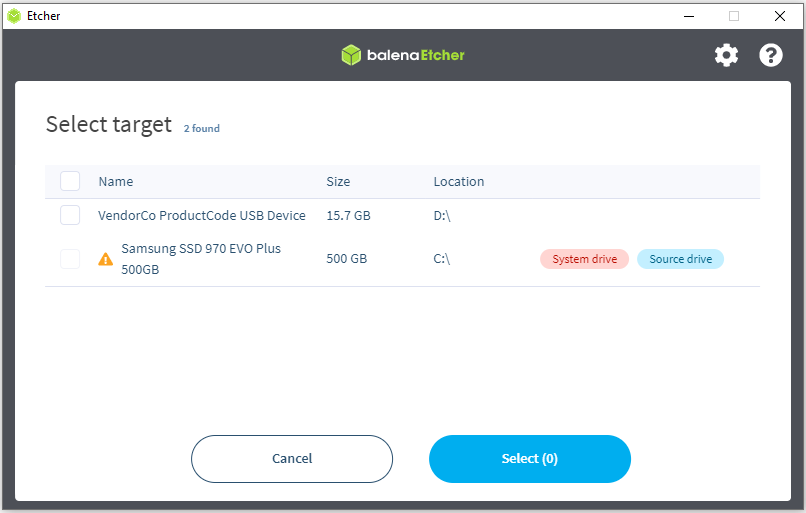This screenshot has width=806, height=513.
Task: Click the Source drive blue badge
Action: (680, 259)
